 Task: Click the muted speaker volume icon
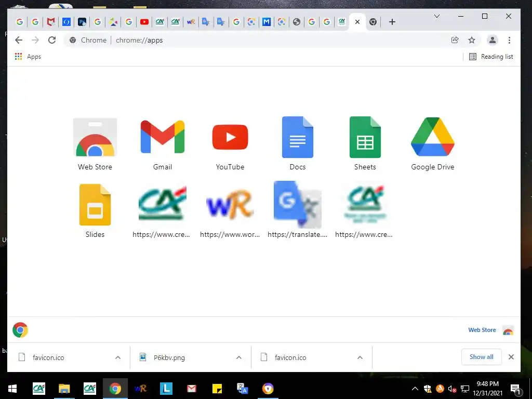pos(452,389)
